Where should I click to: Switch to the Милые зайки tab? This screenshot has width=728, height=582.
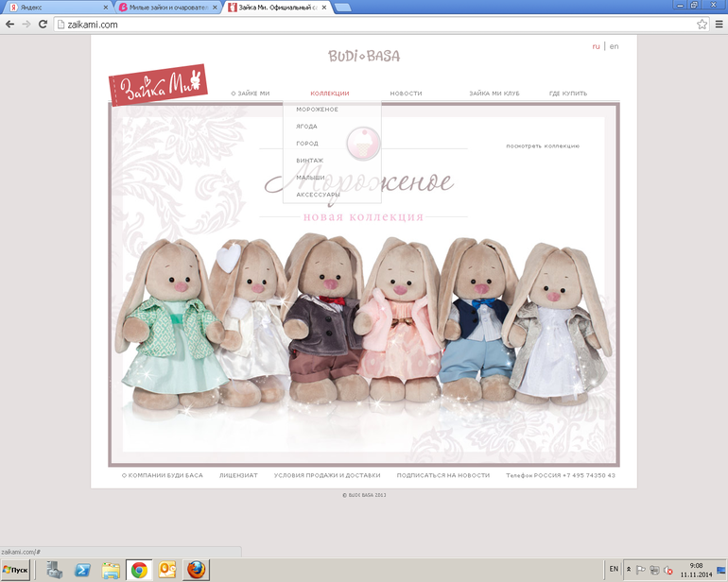(x=167, y=8)
